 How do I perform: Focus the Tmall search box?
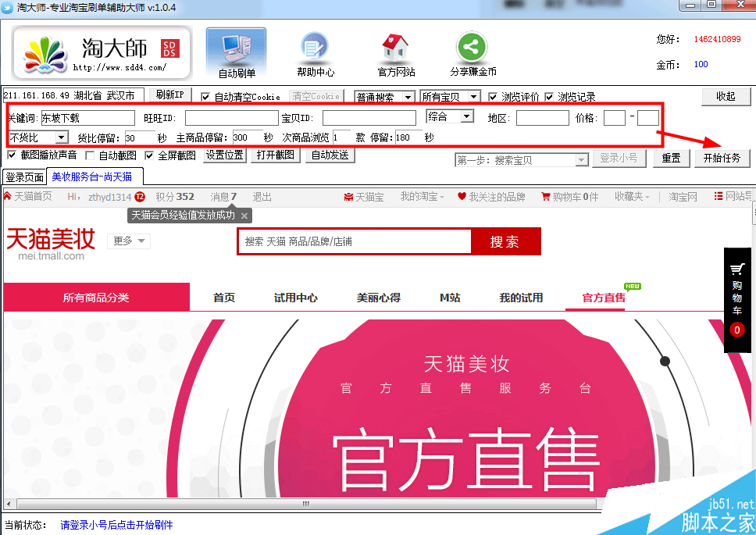(x=355, y=241)
